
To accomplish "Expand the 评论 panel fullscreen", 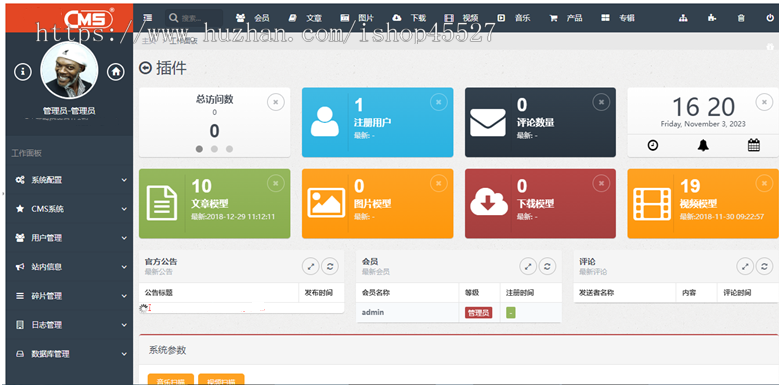I will pos(745,266).
